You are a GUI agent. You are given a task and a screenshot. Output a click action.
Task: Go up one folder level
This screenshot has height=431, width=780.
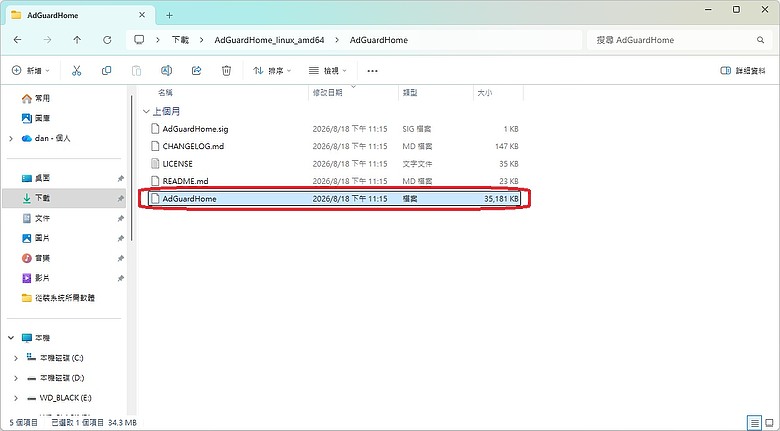coord(77,40)
